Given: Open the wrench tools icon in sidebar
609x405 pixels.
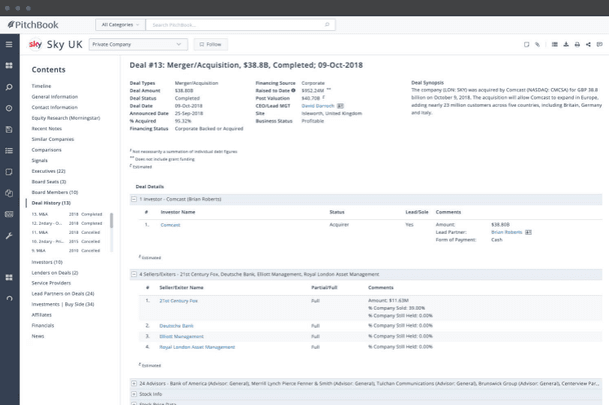Looking at the screenshot, I should click(9, 236).
